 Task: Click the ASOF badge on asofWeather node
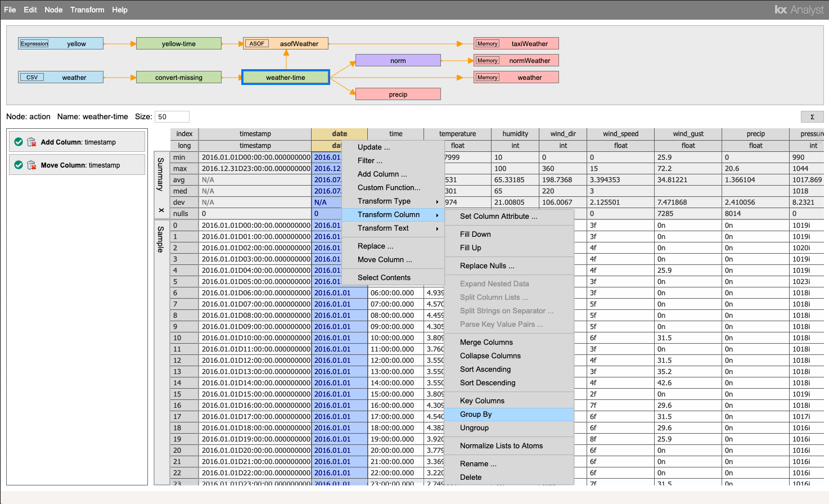click(x=257, y=43)
